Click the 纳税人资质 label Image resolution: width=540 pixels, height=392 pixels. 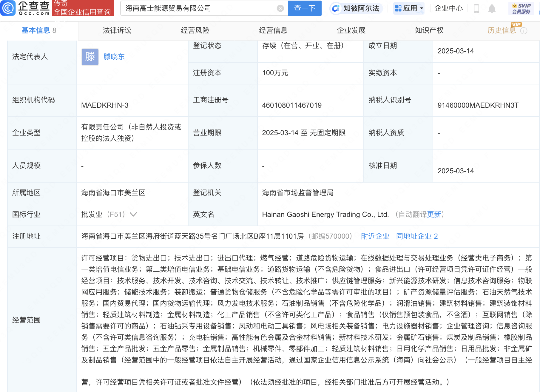point(386,133)
